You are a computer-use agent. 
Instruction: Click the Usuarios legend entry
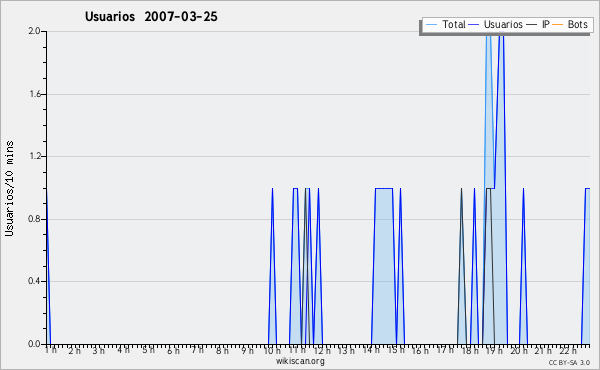[496, 24]
